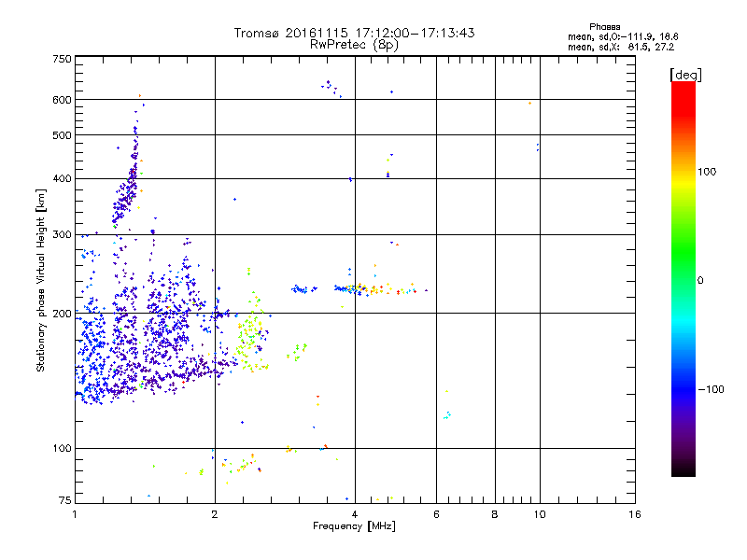747x560 pixels.
Task: Click the y-axis tick label '300'
Action: click(62, 234)
